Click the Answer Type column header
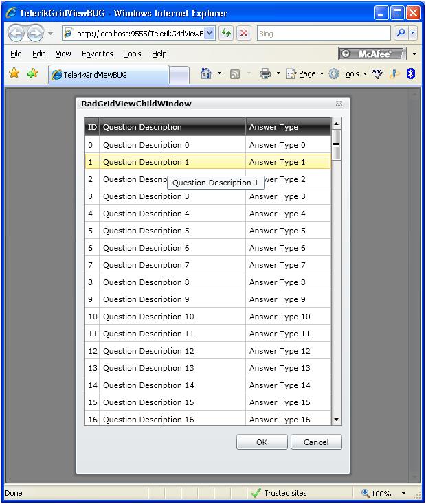The image size is (426, 504). pyautogui.click(x=289, y=127)
